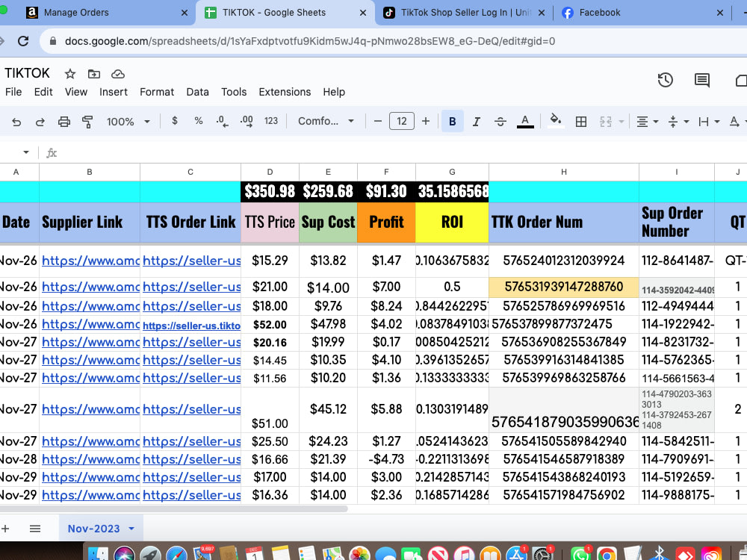The image size is (747, 560).
Task: Expand text wrapping dropdown
Action: [x=716, y=122]
